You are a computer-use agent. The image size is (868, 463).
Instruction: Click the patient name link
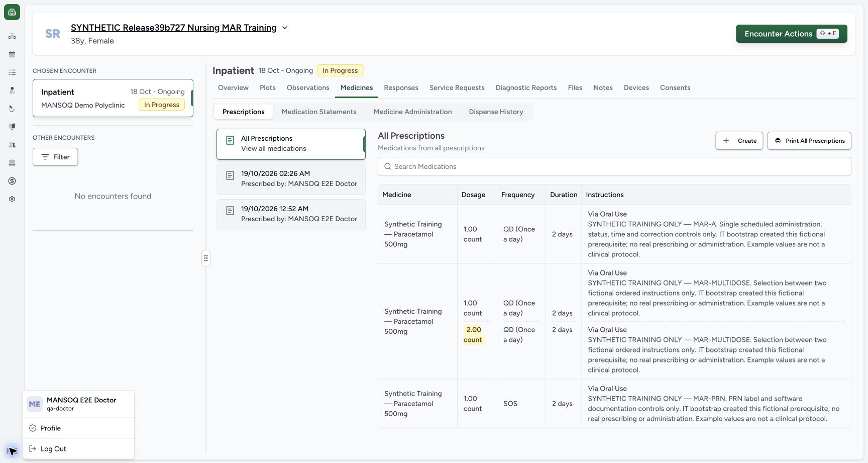coord(174,28)
